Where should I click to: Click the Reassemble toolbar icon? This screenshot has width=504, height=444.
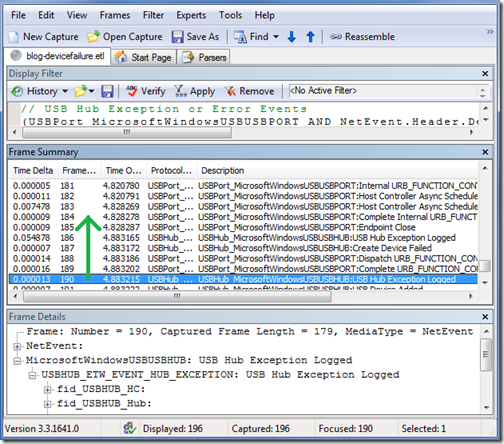point(336,37)
